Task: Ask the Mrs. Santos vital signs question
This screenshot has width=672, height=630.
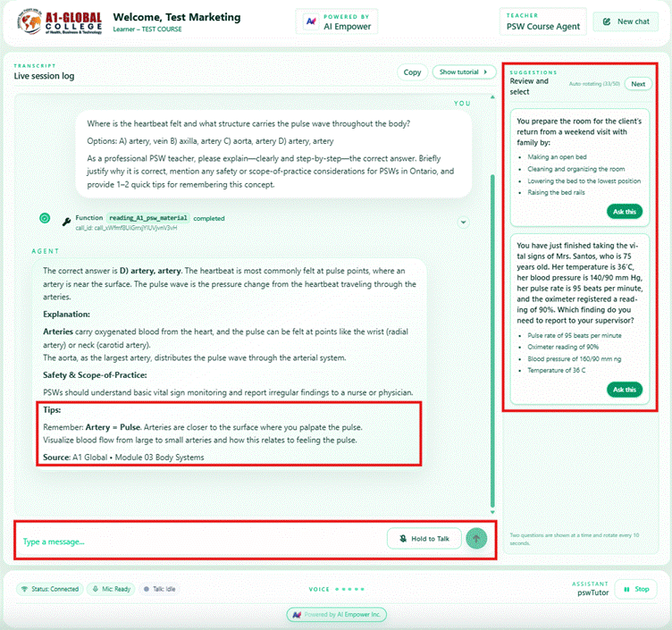Action: point(625,390)
